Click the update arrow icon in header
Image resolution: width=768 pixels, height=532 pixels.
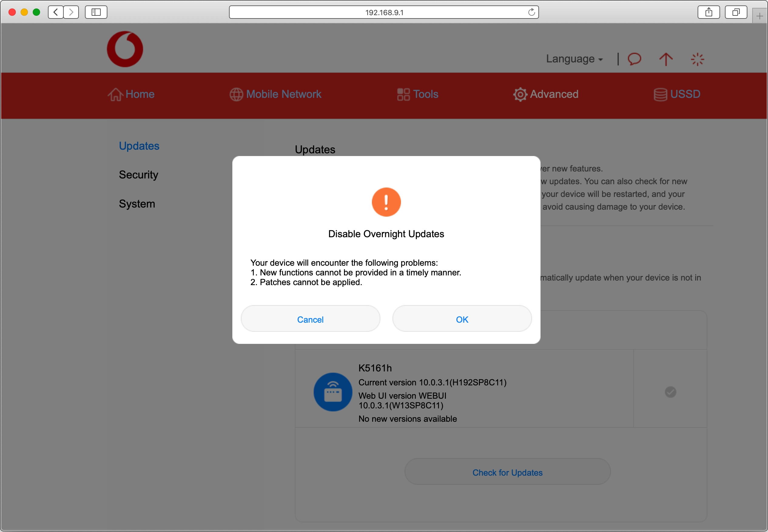tap(665, 59)
